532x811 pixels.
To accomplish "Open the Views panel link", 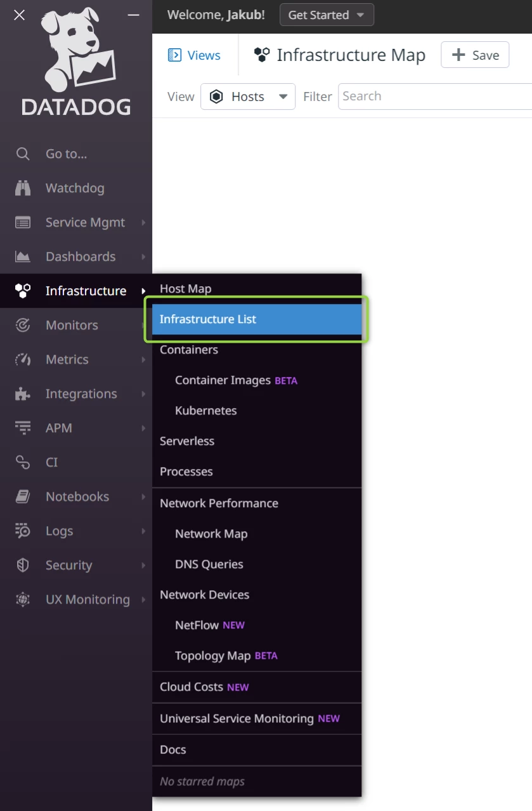I will click(194, 55).
